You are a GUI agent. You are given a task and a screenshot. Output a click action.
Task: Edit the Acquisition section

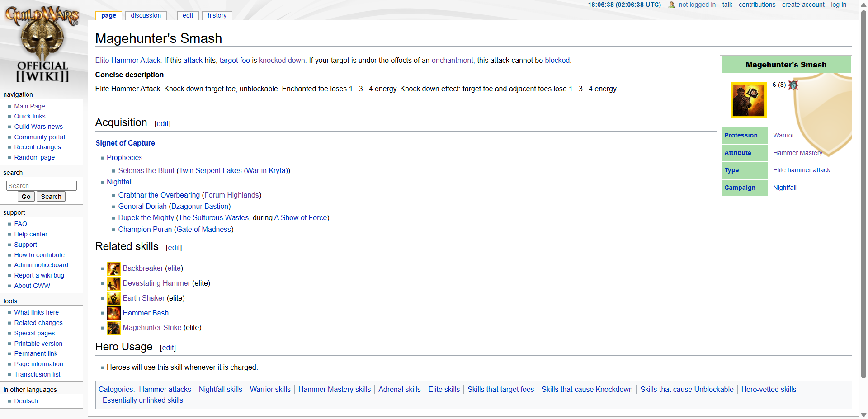(163, 123)
